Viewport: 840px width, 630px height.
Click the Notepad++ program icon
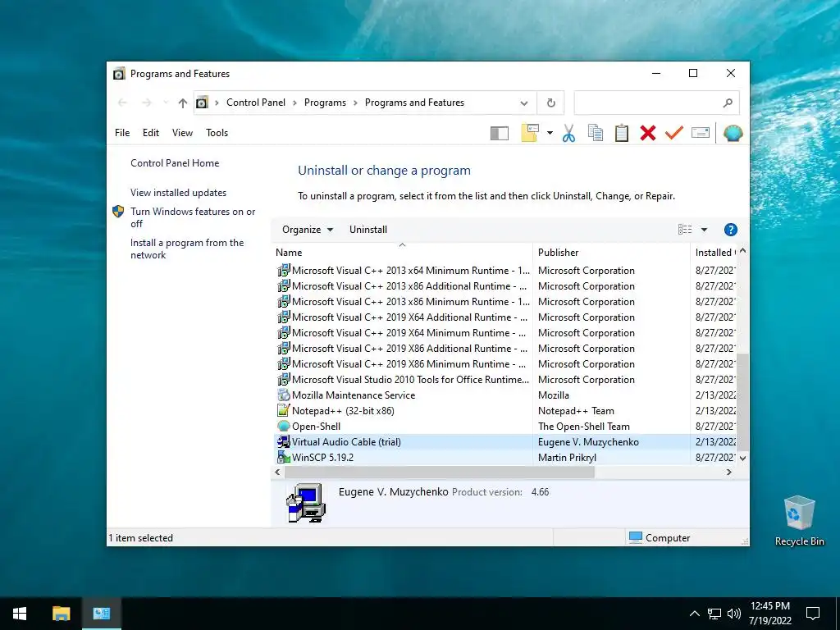(283, 411)
